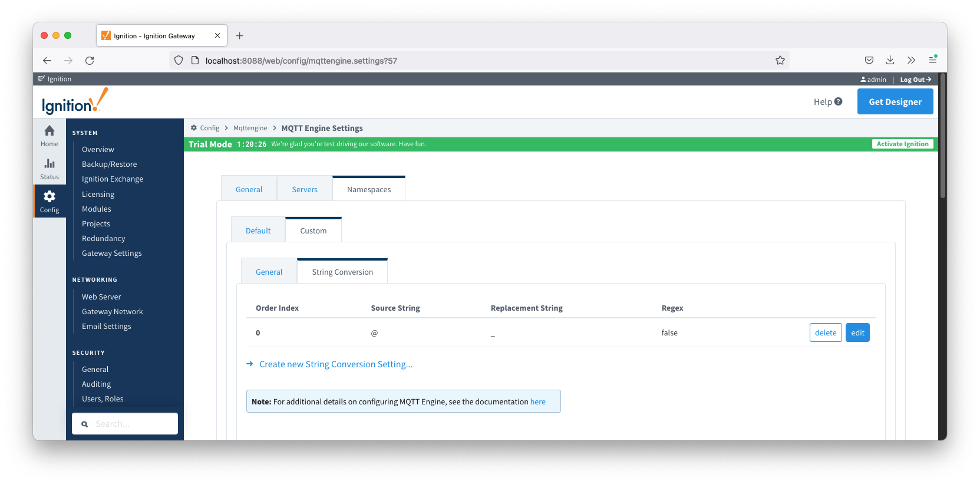Click Create new String Conversion Setting link
Viewport: 980px width, 484px height.
point(336,364)
